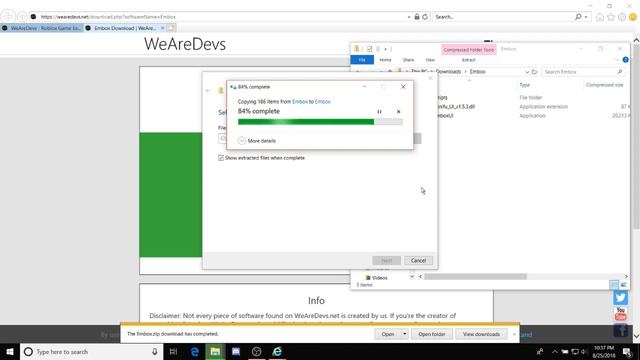Pause the file copy operation

(379, 111)
